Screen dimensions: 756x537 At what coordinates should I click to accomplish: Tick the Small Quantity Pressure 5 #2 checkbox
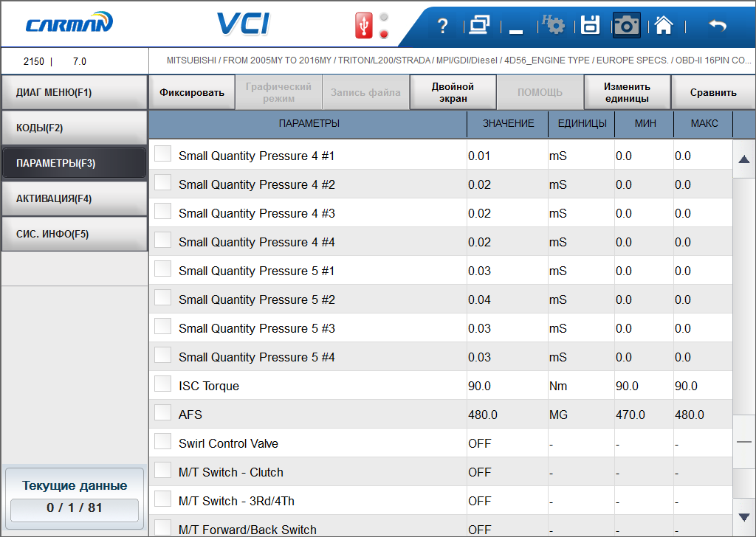[162, 298]
